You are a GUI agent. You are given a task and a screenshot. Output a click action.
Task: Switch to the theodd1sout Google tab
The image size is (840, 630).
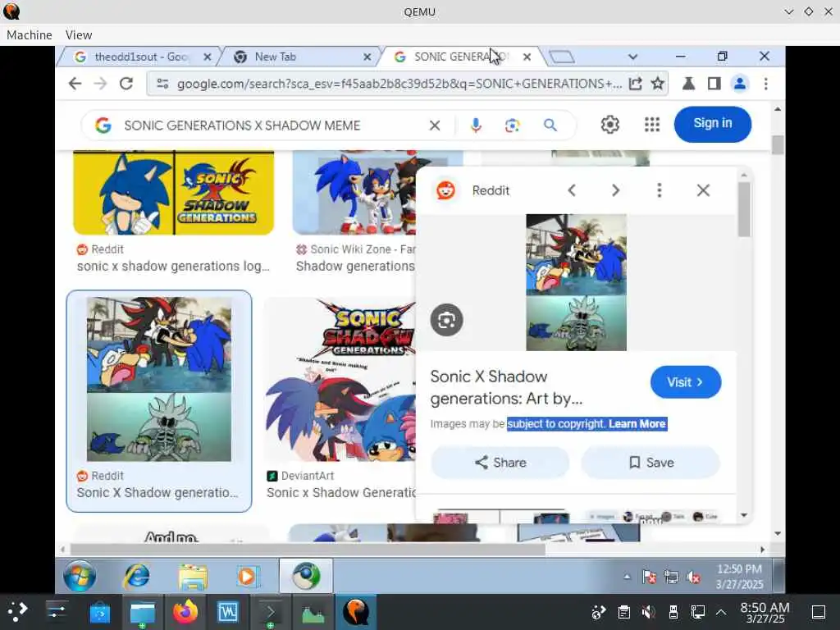[139, 57]
